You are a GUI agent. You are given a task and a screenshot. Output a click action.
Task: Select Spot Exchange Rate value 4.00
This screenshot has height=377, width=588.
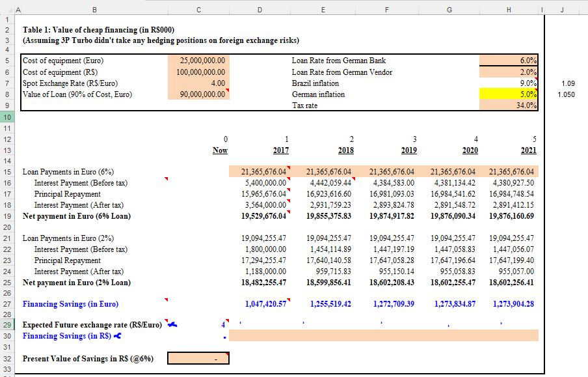[198, 83]
